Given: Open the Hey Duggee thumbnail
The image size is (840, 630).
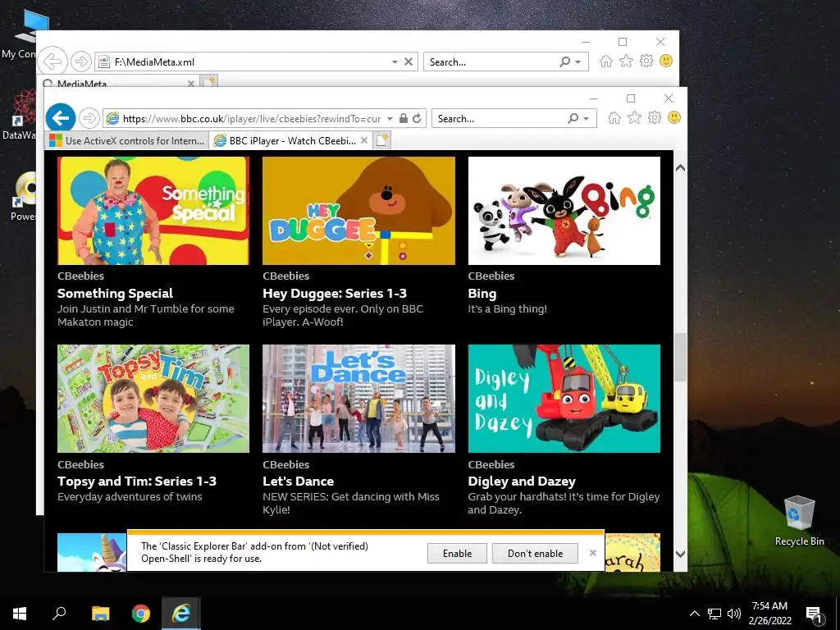Looking at the screenshot, I should 358,211.
